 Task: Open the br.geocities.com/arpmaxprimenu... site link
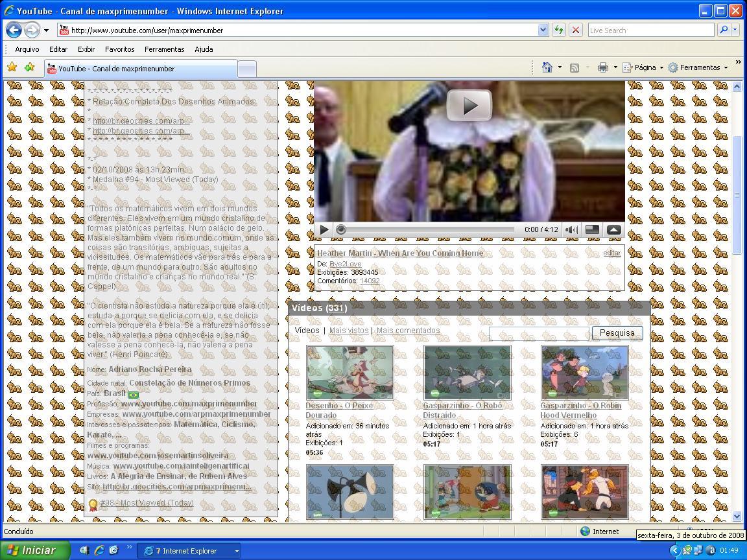click(x=177, y=487)
